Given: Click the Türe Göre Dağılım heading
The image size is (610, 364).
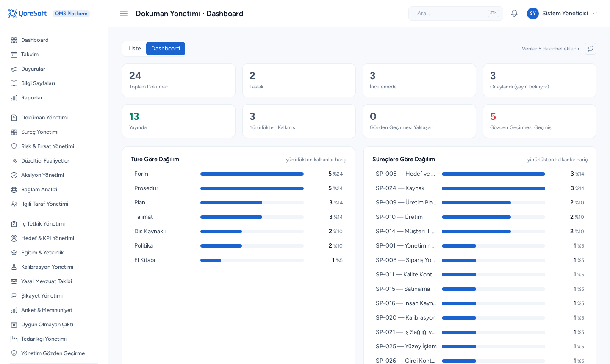Looking at the screenshot, I should pyautogui.click(x=155, y=160).
